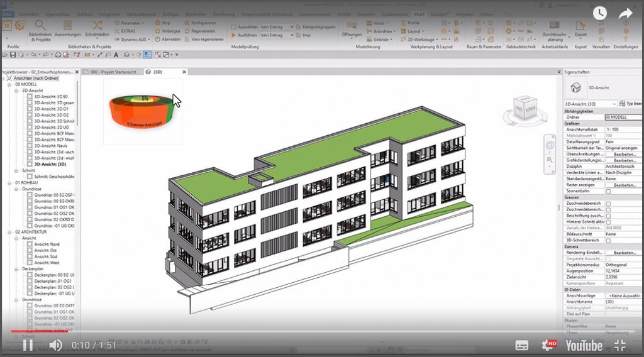Open the Wand dropdown in Modellierung
This screenshot has height=357, width=644.
click(379, 23)
